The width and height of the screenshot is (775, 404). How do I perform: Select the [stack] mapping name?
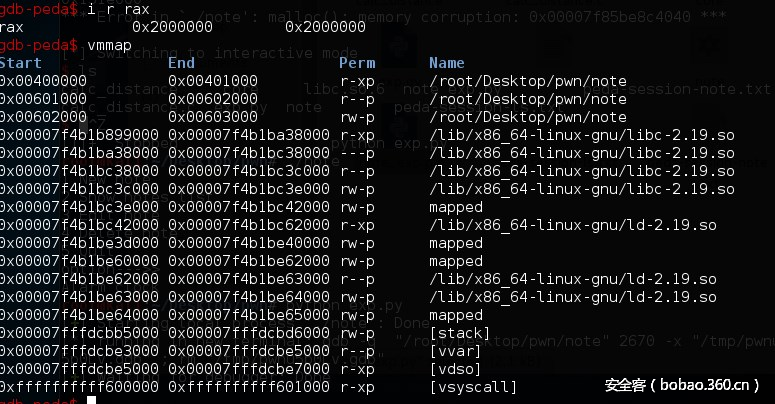click(x=459, y=332)
